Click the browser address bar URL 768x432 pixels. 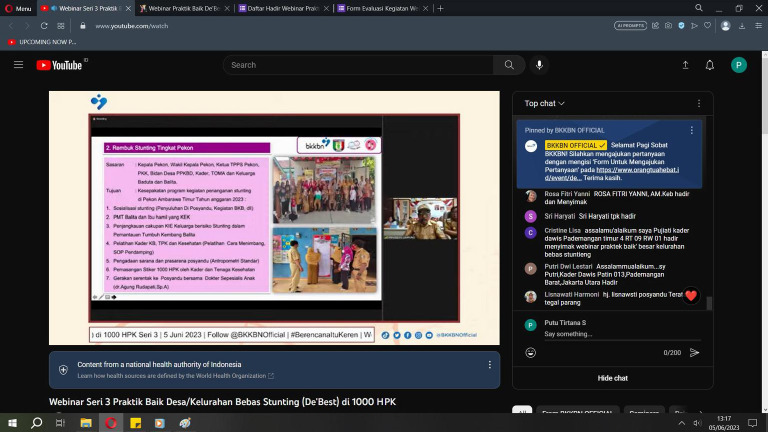tap(132, 25)
